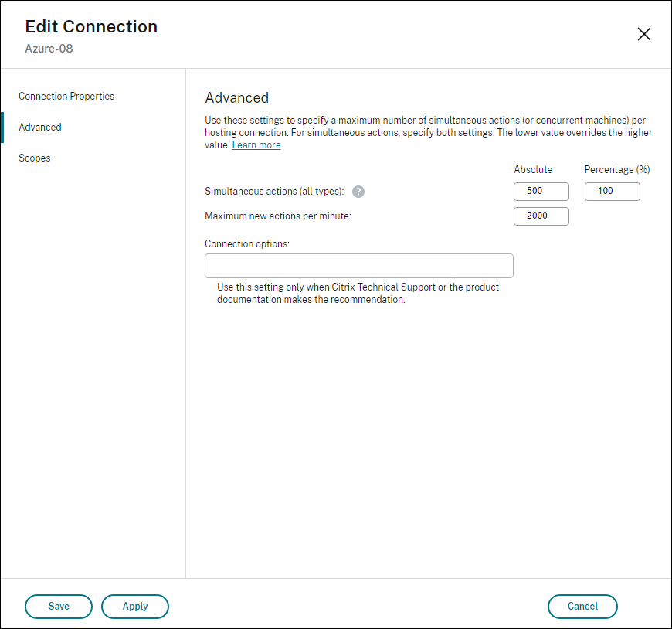Save the connection changes
672x629 pixels.
tap(58, 607)
